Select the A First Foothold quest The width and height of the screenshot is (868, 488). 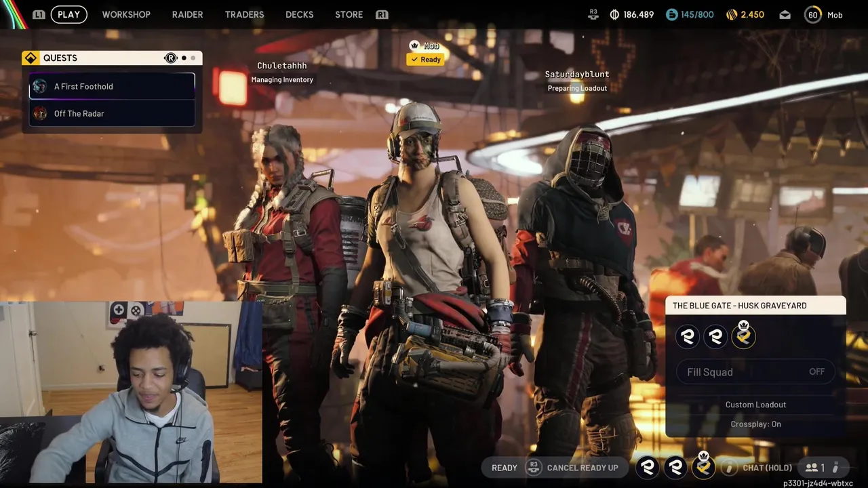tap(112, 86)
